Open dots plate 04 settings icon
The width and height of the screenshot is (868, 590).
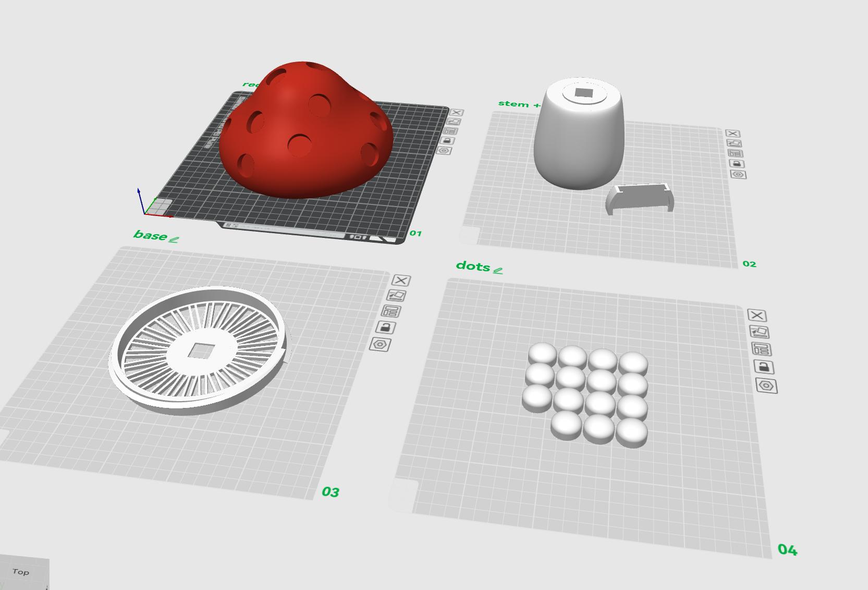point(766,386)
